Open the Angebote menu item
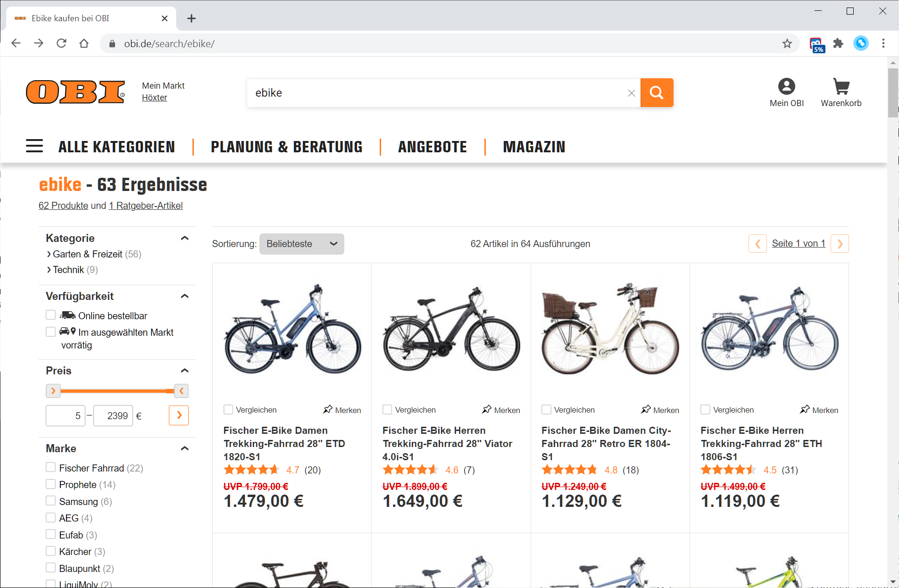The width and height of the screenshot is (899, 588). (x=433, y=147)
